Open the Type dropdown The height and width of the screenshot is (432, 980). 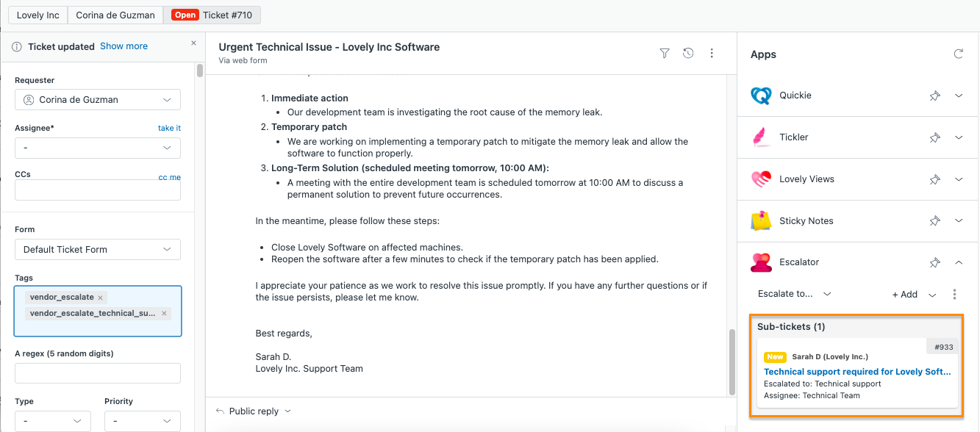53,421
